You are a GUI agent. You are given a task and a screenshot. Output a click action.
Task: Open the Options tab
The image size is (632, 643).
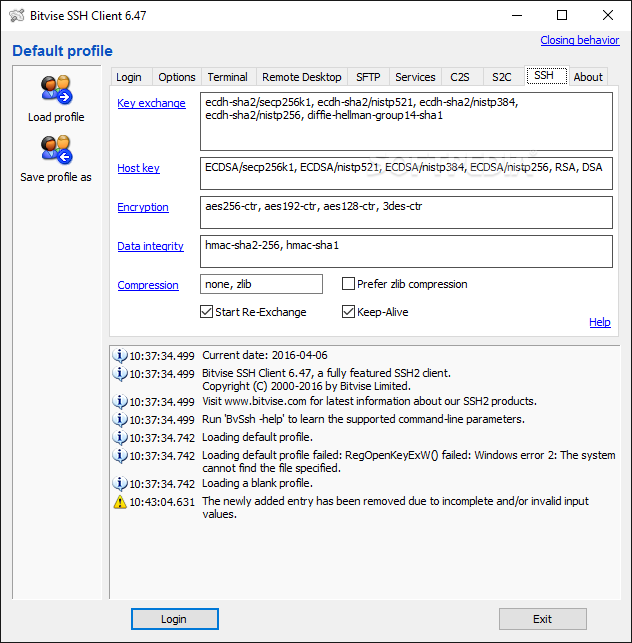pos(177,77)
